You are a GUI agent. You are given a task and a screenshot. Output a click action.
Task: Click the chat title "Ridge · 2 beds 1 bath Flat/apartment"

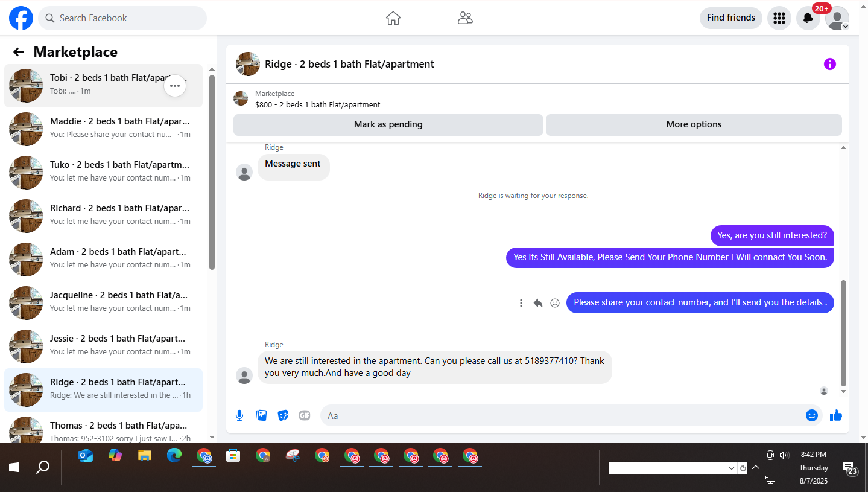[x=349, y=64]
